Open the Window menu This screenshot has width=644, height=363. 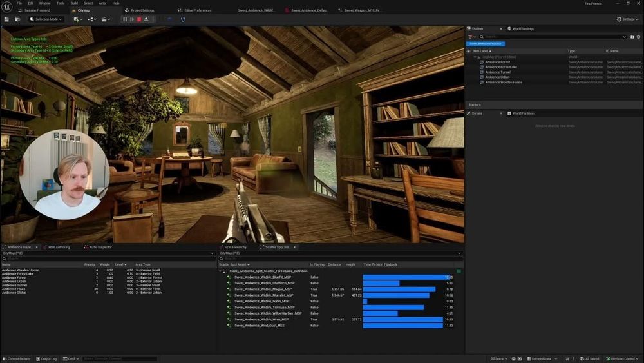(45, 3)
